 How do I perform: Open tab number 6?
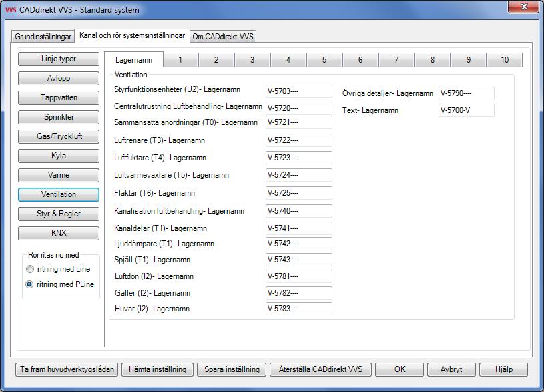click(360, 60)
